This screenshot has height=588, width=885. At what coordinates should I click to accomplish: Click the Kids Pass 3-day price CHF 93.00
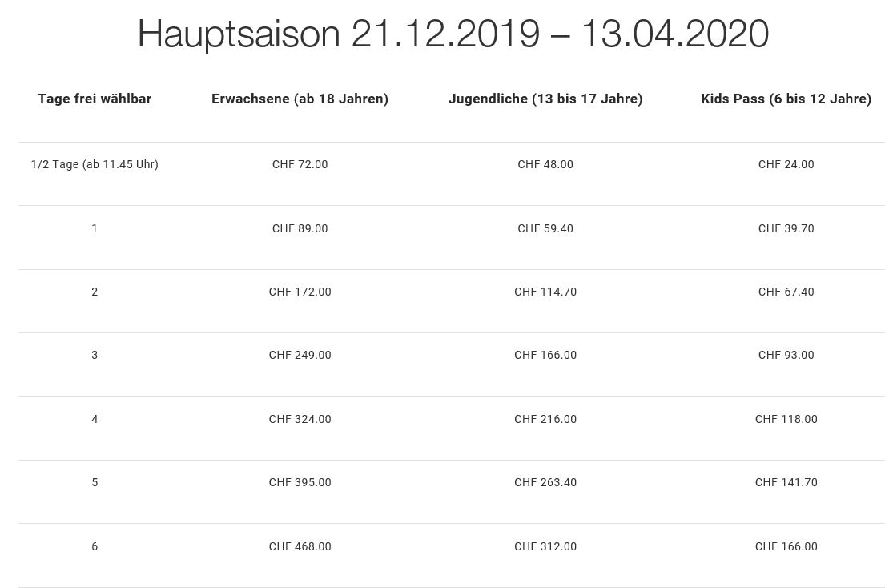tap(786, 355)
